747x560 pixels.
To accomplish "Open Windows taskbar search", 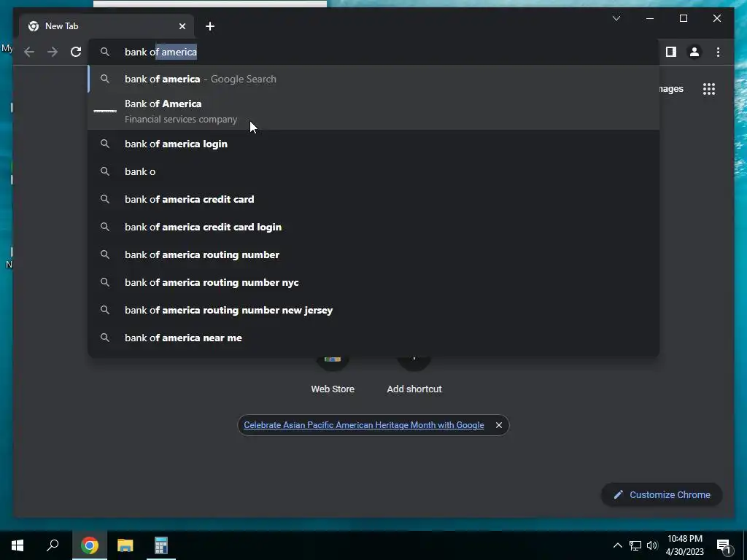I will [x=53, y=545].
